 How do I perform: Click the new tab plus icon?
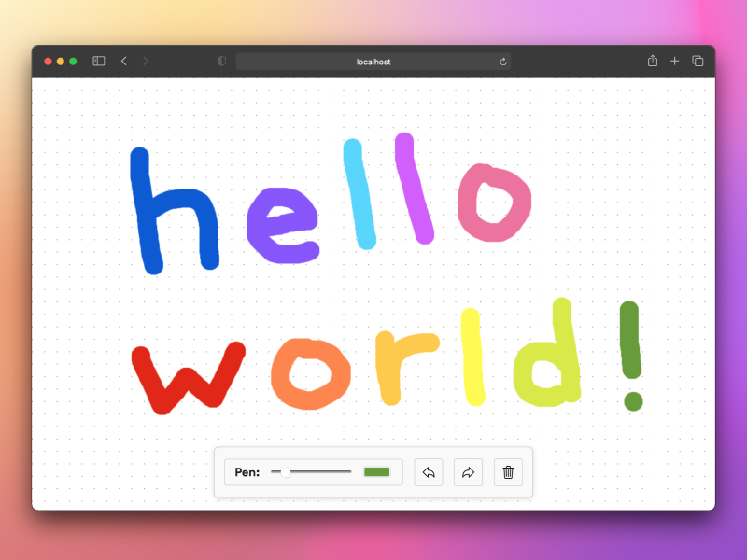point(674,61)
